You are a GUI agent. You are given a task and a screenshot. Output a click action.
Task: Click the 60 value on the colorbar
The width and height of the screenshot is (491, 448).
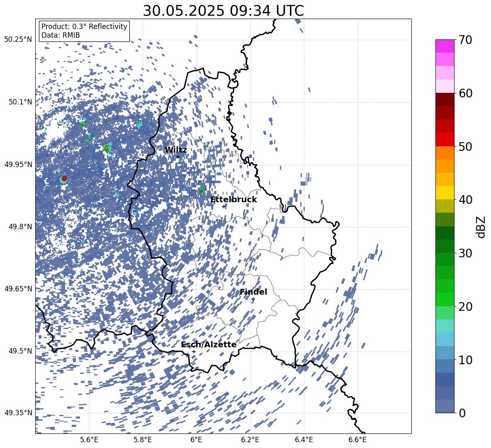point(465,93)
